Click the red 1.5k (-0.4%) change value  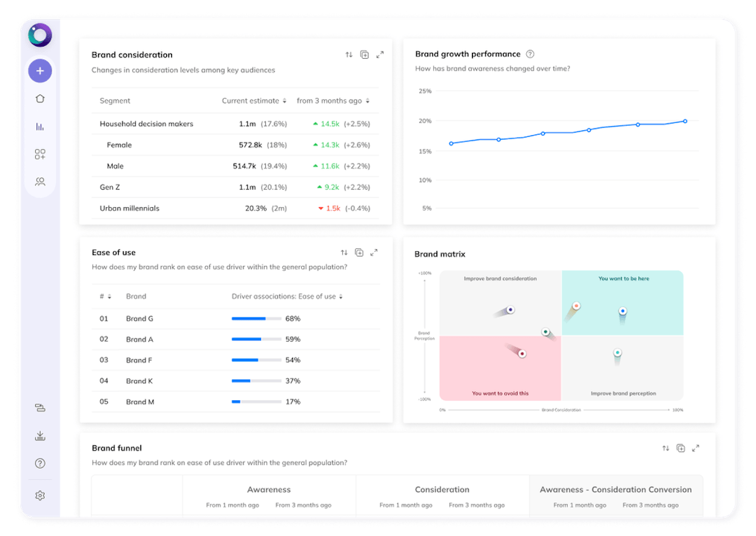[343, 208]
